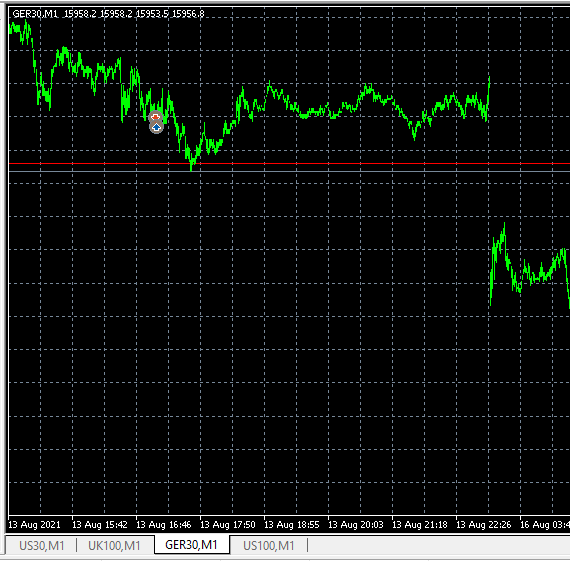Click the 13 Aug 16:46 time label
This screenshot has height=561, width=570.
tap(164, 525)
